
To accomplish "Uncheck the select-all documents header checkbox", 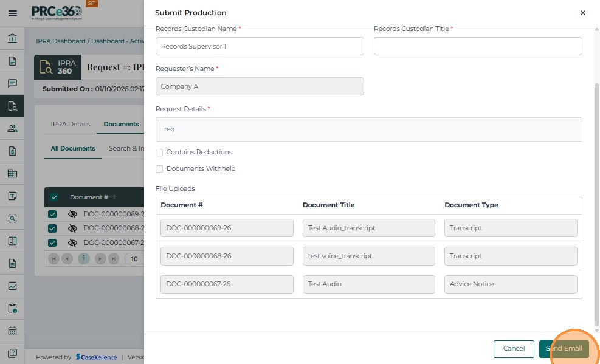I will pyautogui.click(x=53, y=197).
